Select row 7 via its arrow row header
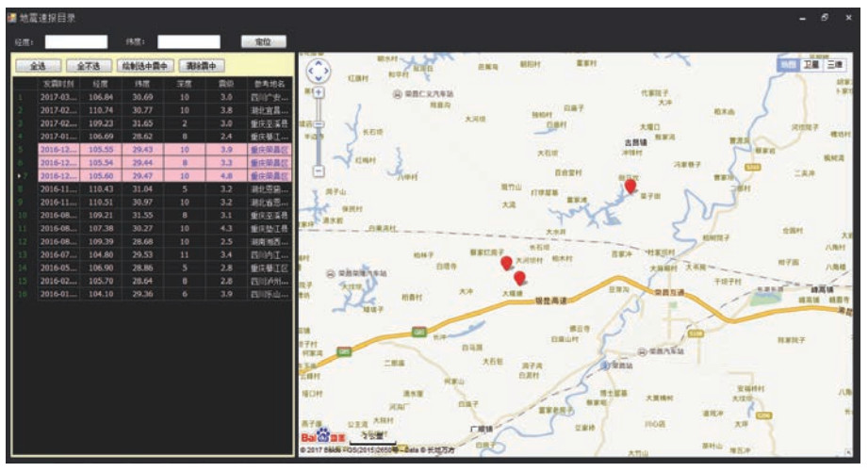868x472 pixels. tap(25, 176)
